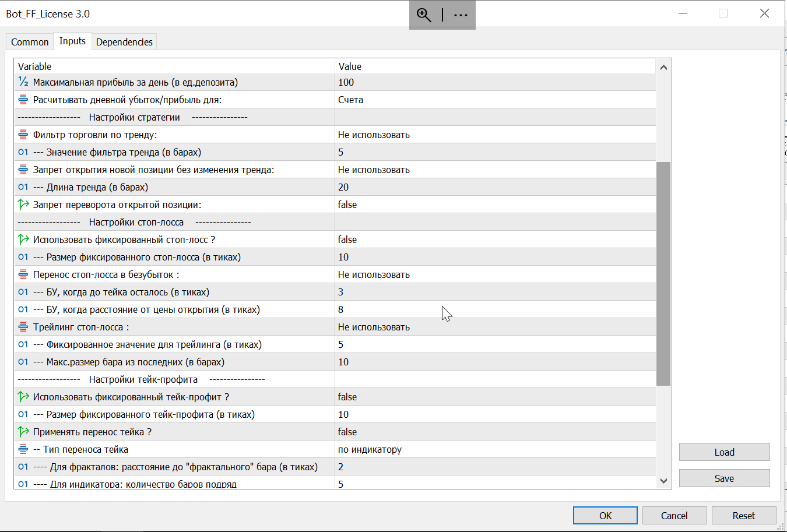787x532 pixels.
Task: Switch to the Common tab
Action: tap(30, 42)
